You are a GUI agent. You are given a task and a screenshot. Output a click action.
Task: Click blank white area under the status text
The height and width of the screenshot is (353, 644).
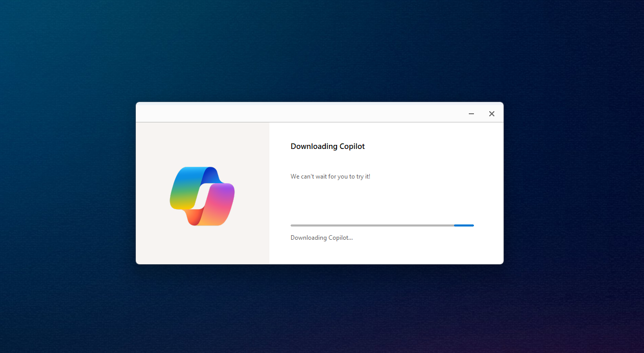[383, 254]
